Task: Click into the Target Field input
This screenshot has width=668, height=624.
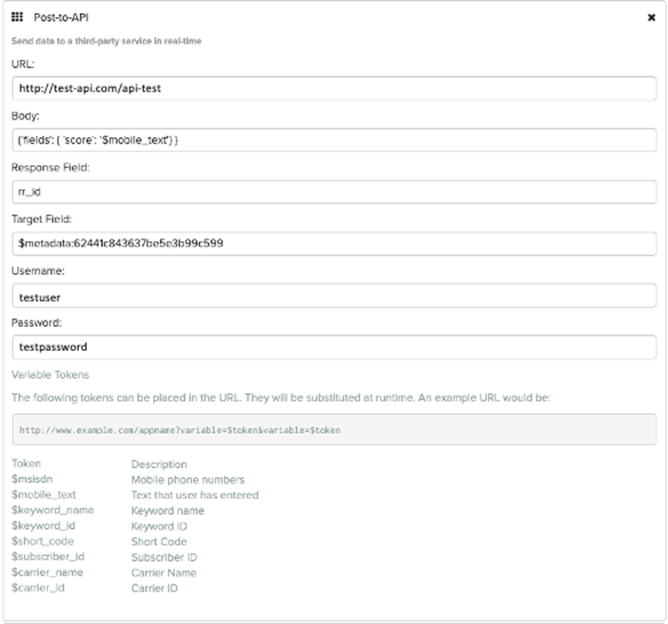Action: [333, 243]
